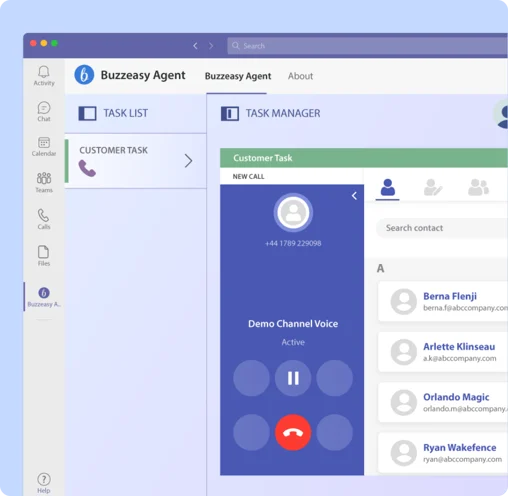
Task: Click blank button right of hold
Action: pyautogui.click(x=335, y=378)
